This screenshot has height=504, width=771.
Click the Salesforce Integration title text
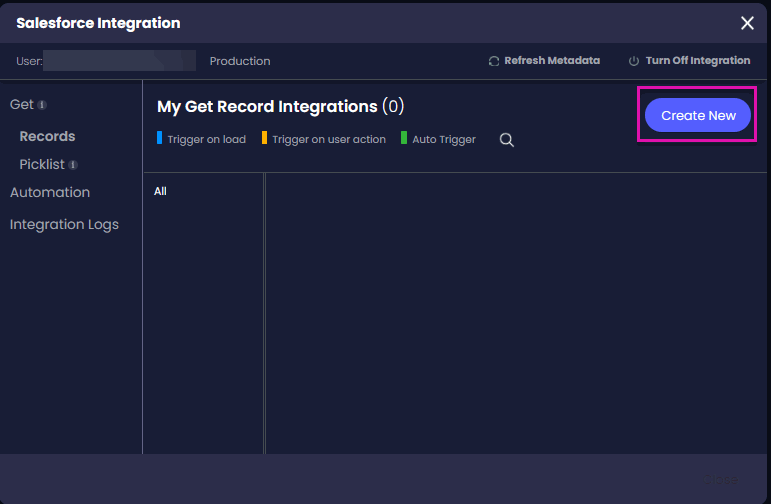point(98,23)
